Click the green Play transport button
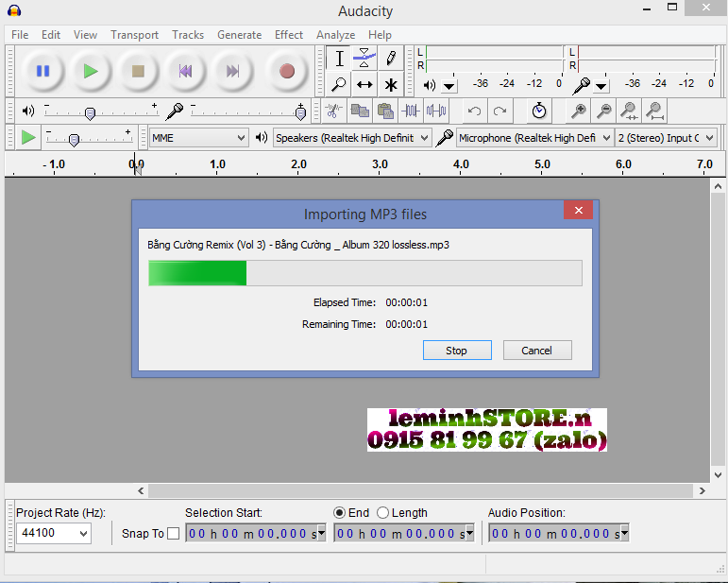The height and width of the screenshot is (583, 728). coord(90,72)
